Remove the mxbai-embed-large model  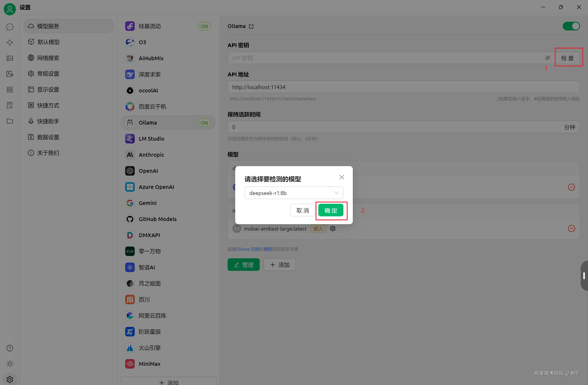571,228
